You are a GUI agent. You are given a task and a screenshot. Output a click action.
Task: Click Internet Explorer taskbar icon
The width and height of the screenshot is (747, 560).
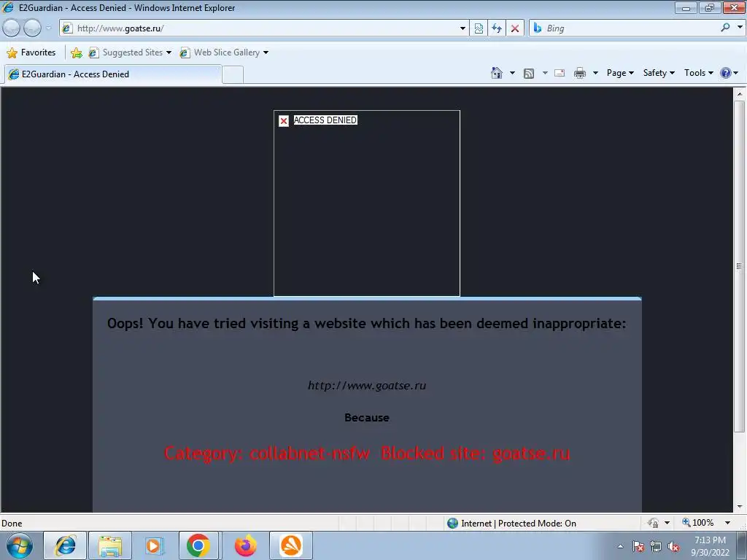[x=65, y=545]
